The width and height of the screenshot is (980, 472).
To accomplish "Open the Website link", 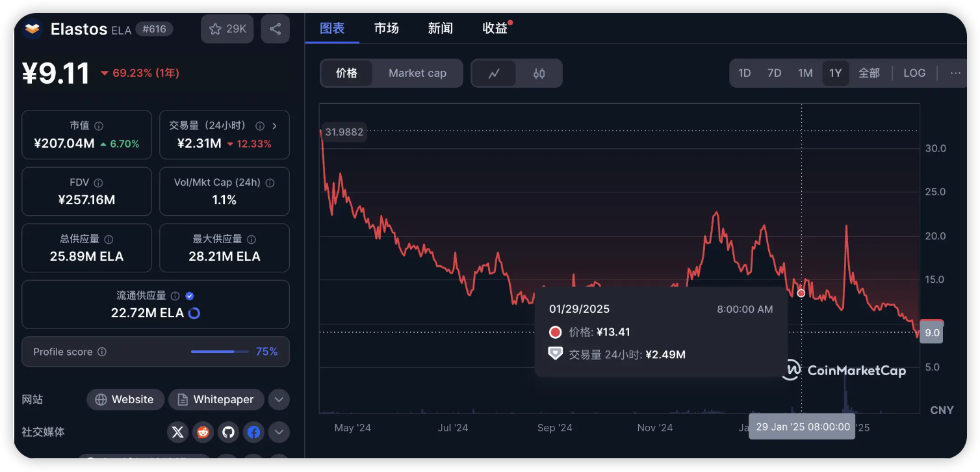I will 125,399.
